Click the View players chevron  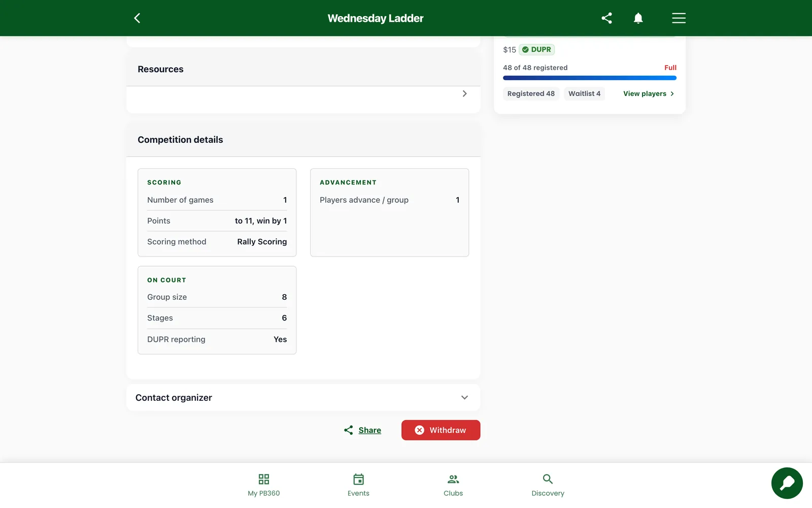tap(672, 94)
